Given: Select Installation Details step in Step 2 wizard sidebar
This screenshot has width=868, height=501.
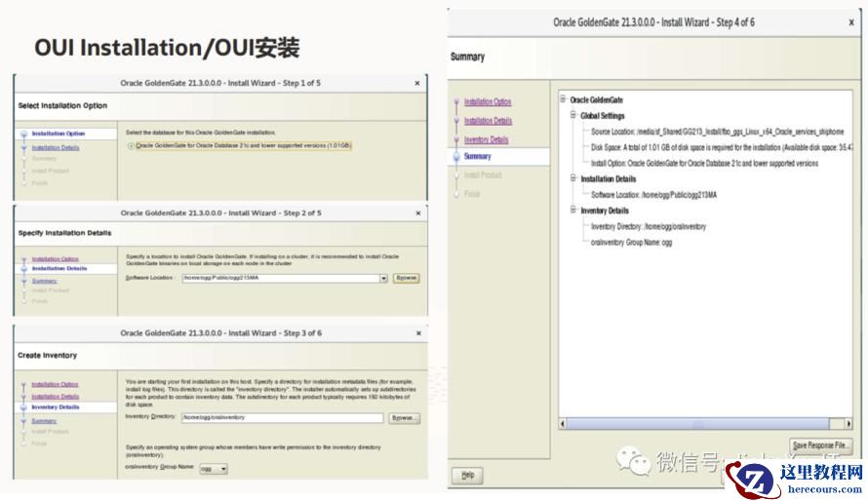Looking at the screenshot, I should coord(59,268).
